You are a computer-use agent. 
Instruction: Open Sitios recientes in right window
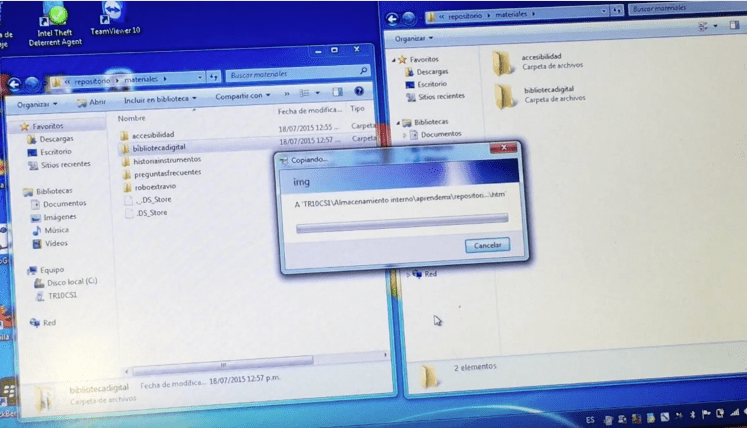tap(435, 97)
